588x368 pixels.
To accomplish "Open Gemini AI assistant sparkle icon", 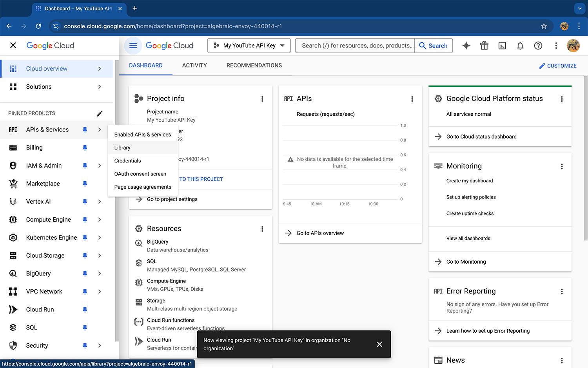I will click(466, 46).
